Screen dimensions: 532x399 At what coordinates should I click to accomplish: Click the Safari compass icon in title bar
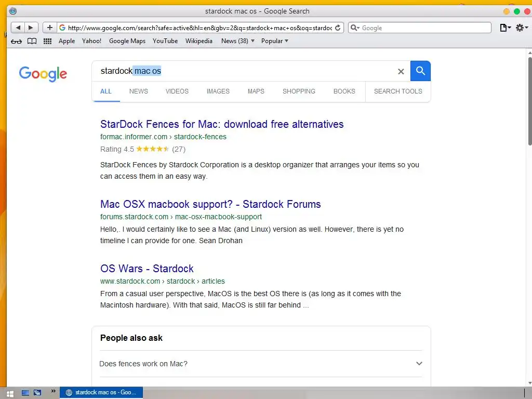(13, 11)
